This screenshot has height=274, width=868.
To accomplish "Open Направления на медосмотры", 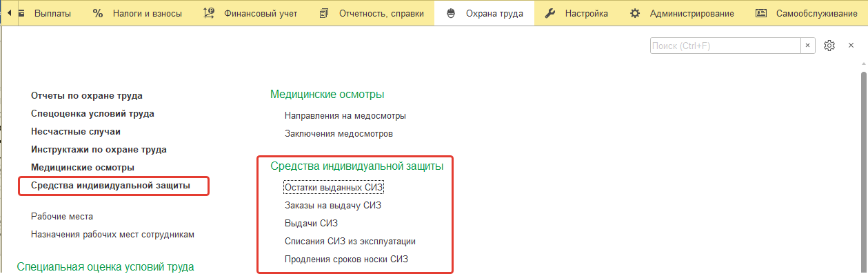I will [x=345, y=116].
